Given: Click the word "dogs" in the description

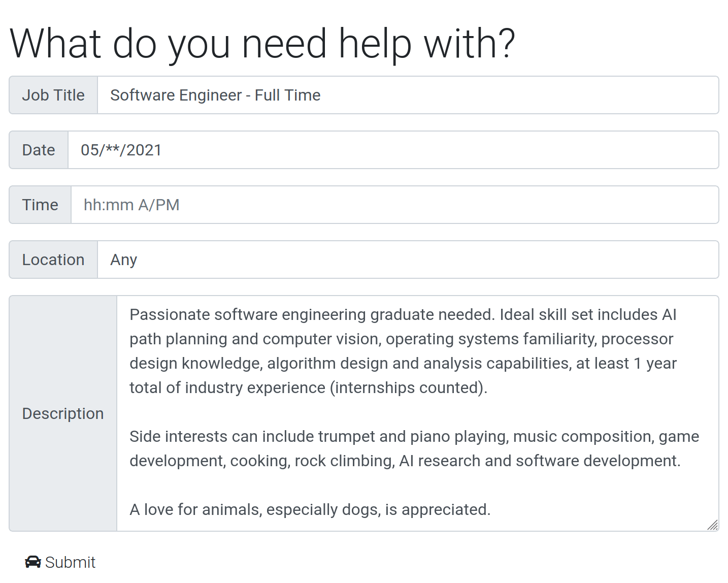Looking at the screenshot, I should click(360, 510).
